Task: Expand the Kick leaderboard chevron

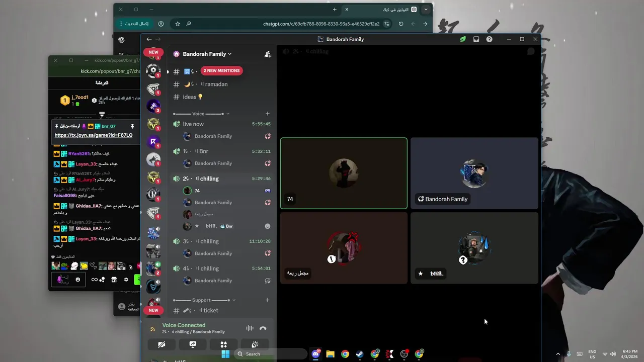Action: coord(102,115)
